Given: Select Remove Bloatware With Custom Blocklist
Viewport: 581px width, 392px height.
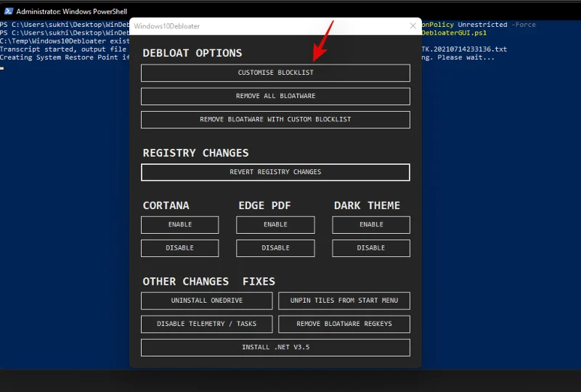Looking at the screenshot, I should tap(275, 119).
